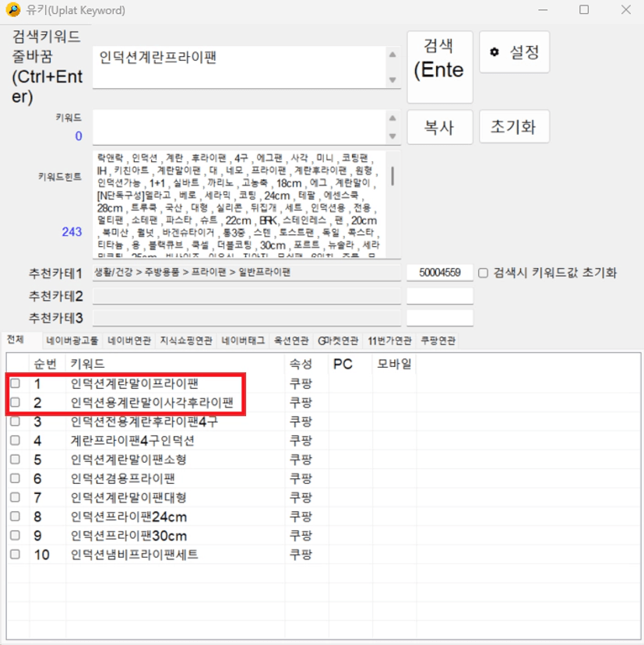This screenshot has width=644, height=645.
Task: Switch to the 네이버태그 tab
Action: (x=243, y=340)
